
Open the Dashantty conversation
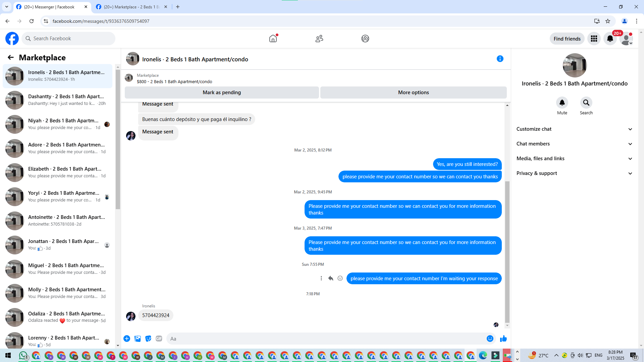pos(58,100)
